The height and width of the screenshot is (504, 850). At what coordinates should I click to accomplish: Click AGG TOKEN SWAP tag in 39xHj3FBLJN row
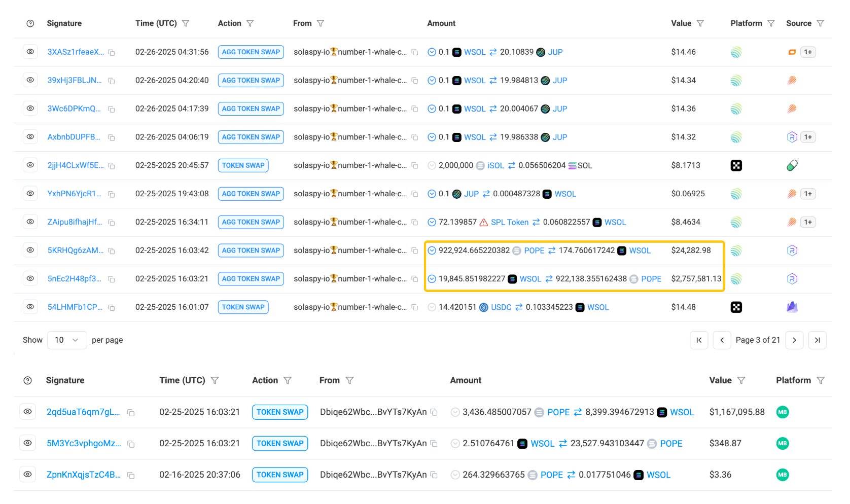251,80
